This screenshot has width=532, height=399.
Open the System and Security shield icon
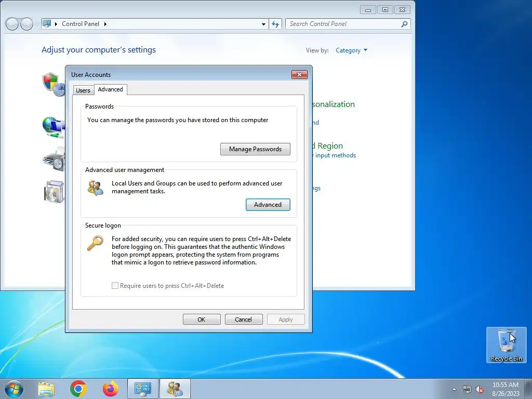(54, 84)
